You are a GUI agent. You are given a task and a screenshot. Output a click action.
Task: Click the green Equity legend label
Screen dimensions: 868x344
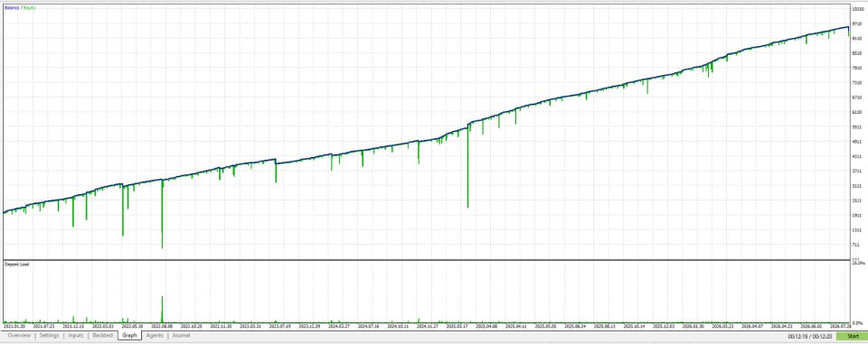pos(29,8)
